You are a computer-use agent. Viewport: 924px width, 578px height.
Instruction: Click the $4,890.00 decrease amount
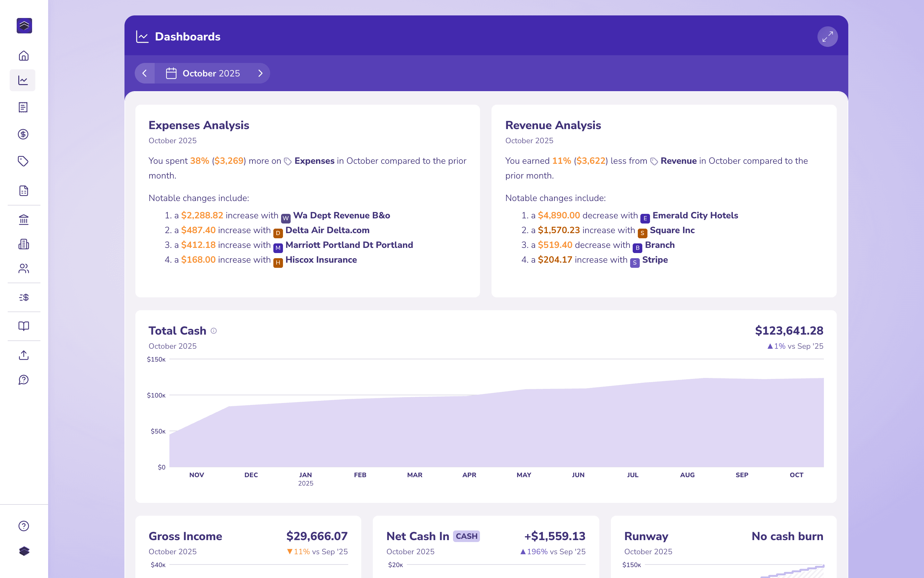pos(559,215)
